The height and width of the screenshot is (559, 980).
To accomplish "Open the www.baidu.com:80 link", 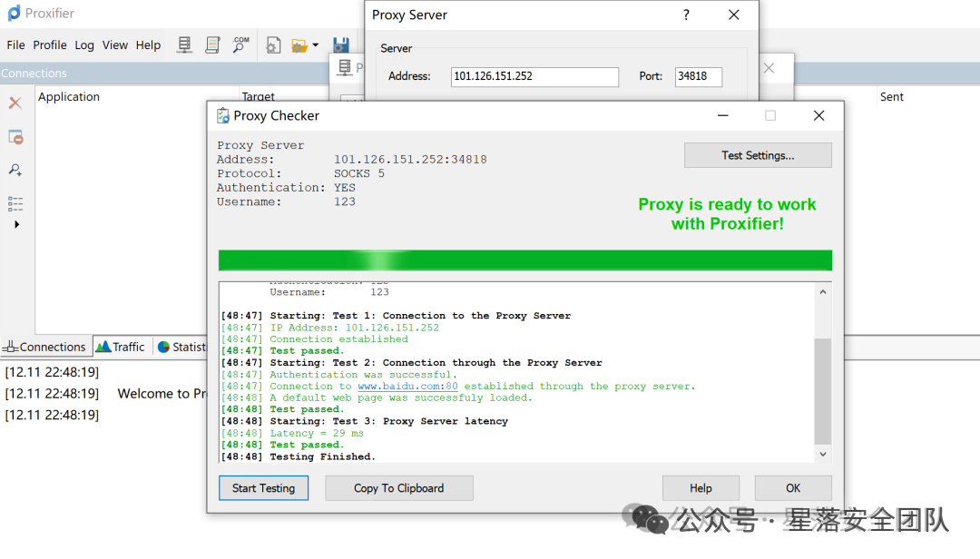I will pos(407,387).
